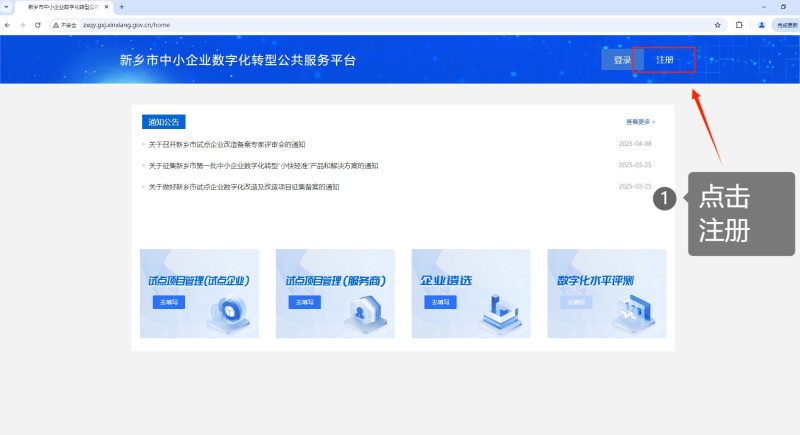Switch to the 新乡市中小企业数字化转型 browser tab
This screenshot has width=800, height=435.
coord(60,7)
